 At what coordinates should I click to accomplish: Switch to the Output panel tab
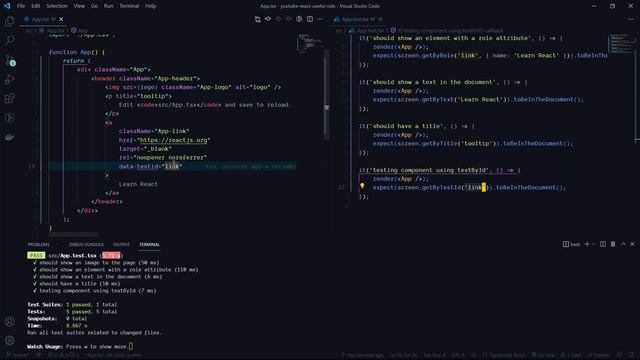(121, 244)
